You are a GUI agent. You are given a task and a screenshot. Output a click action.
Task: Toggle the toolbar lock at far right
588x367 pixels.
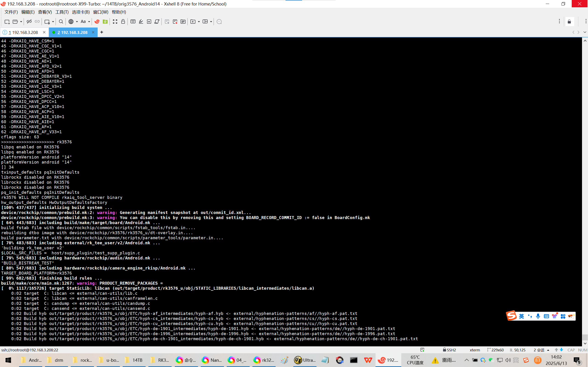pyautogui.click(x=569, y=22)
